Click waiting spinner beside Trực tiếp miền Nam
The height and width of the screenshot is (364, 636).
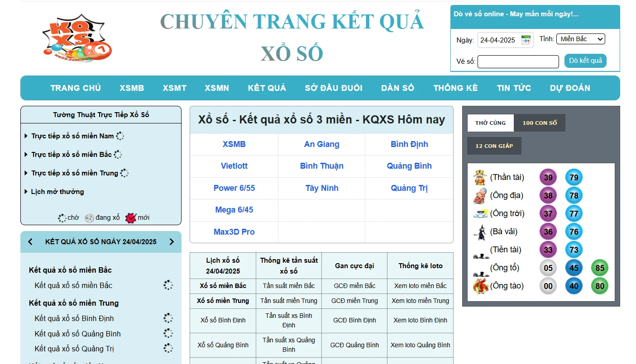click(120, 136)
